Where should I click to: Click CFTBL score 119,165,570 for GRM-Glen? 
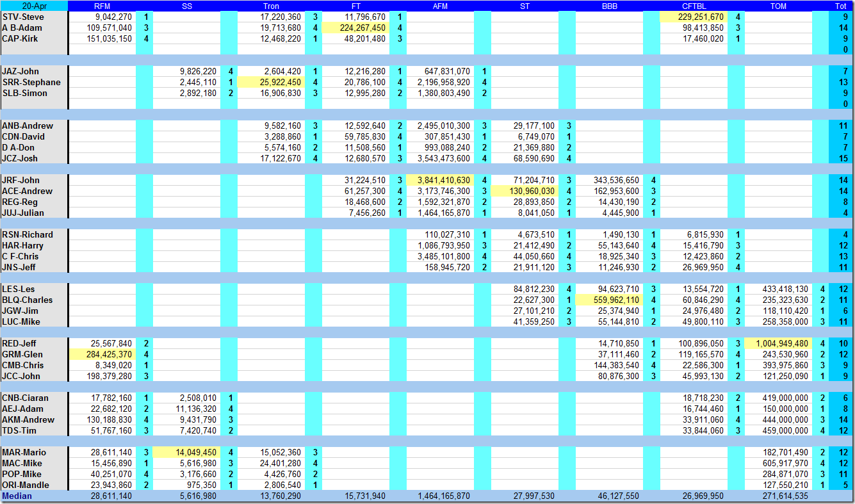click(x=694, y=354)
